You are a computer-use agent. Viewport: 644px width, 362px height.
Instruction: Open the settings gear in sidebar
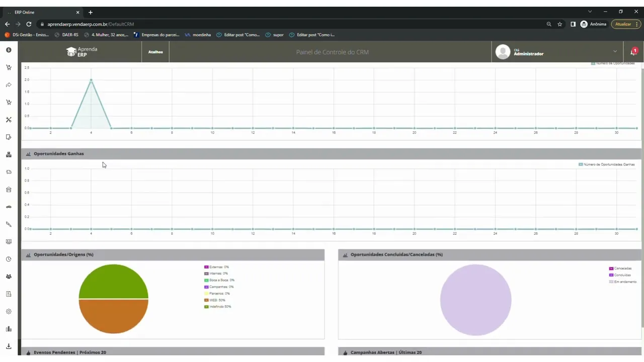coord(9,312)
